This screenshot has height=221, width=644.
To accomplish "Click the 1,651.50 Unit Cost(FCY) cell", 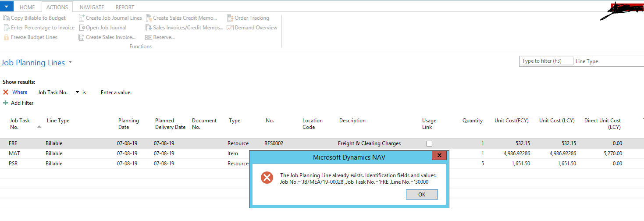I will (x=520, y=164).
